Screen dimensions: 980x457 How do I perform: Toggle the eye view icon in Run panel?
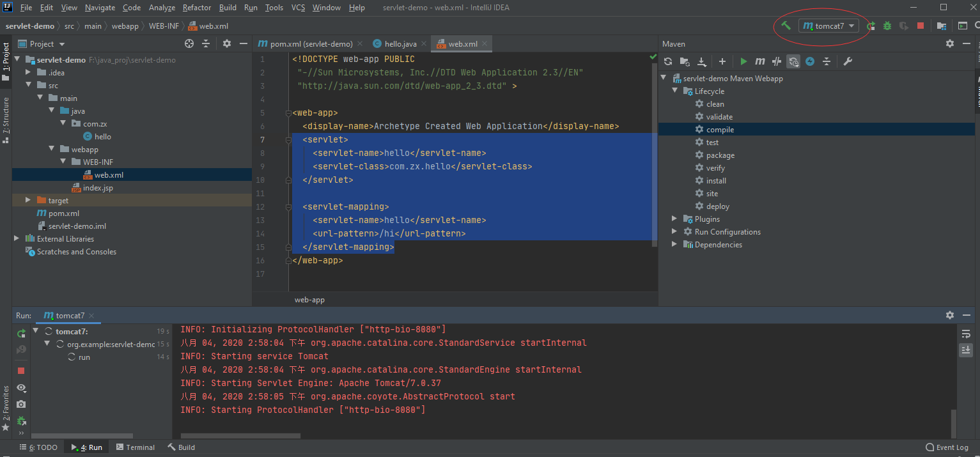pos(21,387)
